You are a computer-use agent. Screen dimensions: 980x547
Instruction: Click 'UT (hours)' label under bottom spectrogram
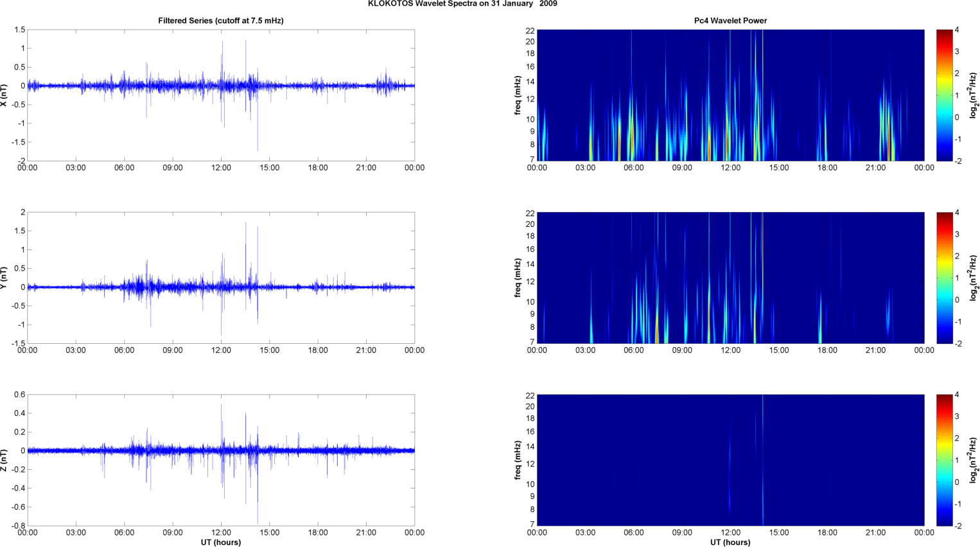click(730, 543)
